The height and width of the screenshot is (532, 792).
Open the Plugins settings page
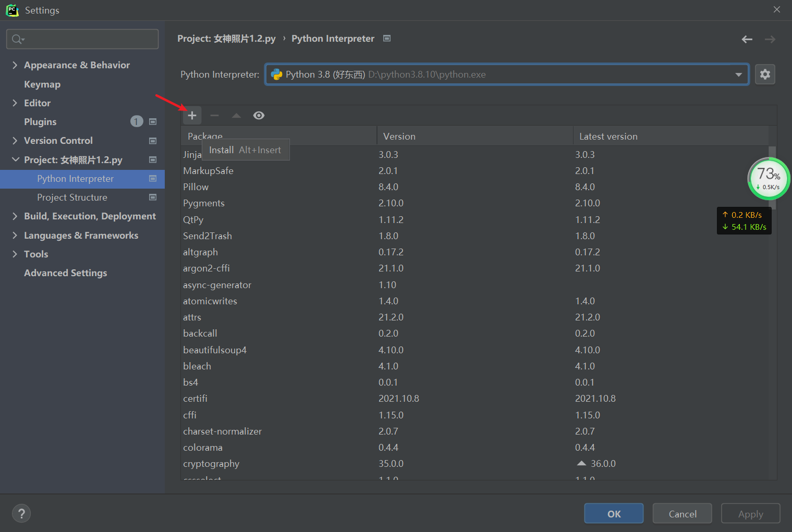[40, 121]
